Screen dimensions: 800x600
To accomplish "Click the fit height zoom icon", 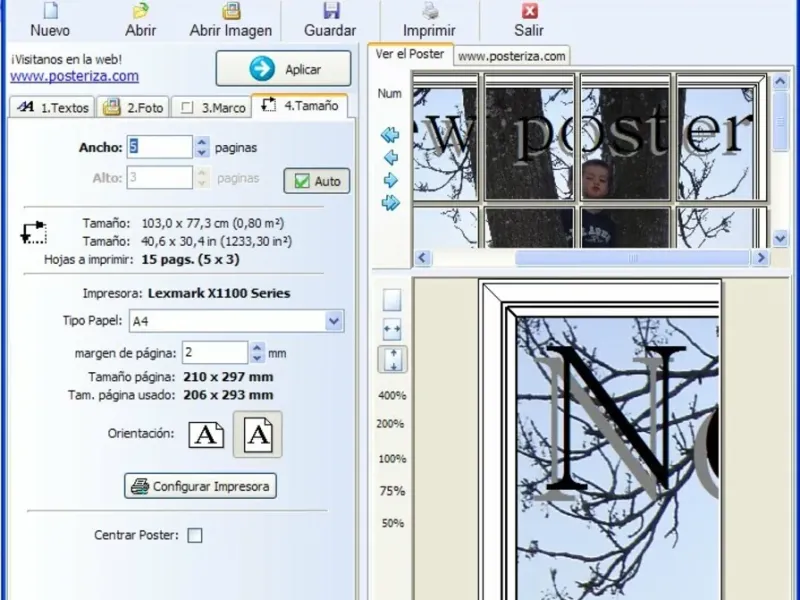I will pyautogui.click(x=392, y=360).
